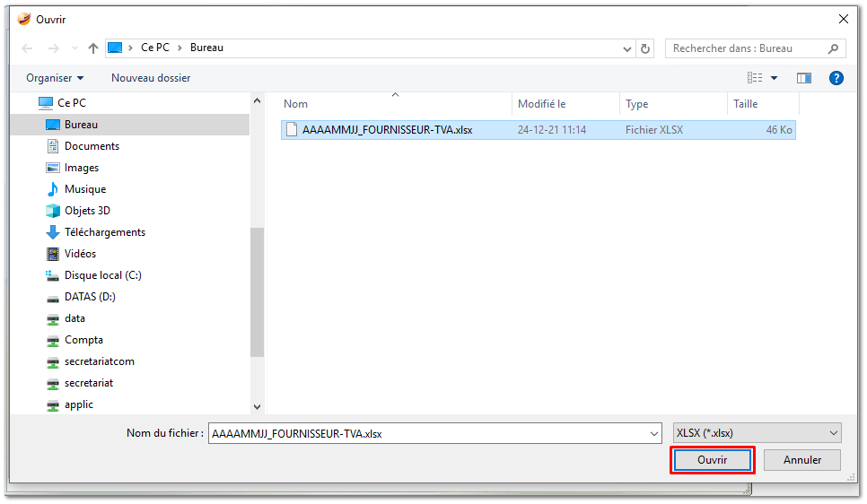Go forward with the right arrow

54,48
